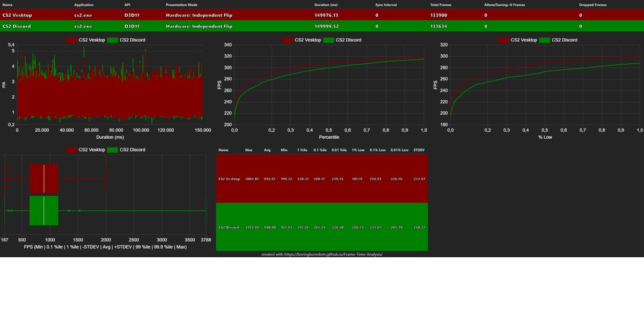
Task: Click the Total Frames column header
Action: click(x=441, y=5)
